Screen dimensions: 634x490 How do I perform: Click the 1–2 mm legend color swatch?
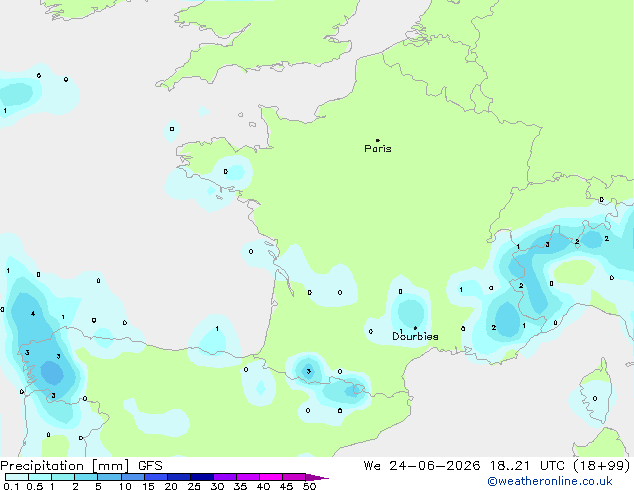(63, 477)
